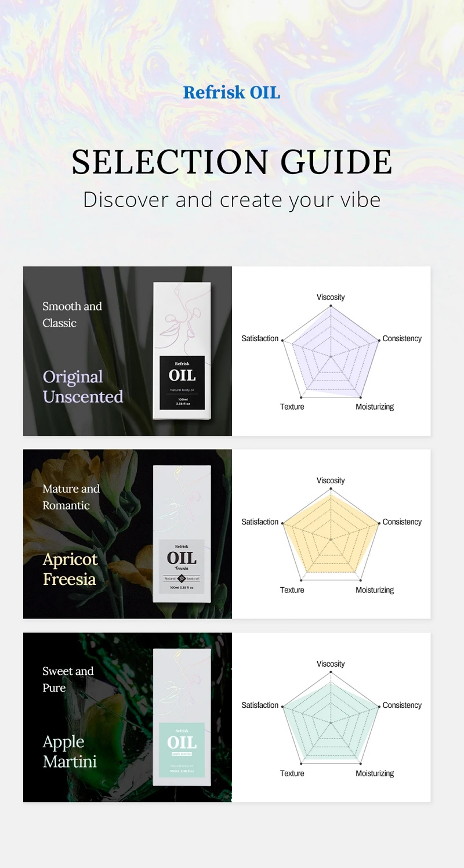Click Consistency label on the purple chart
The image size is (464, 868).
coord(402,338)
